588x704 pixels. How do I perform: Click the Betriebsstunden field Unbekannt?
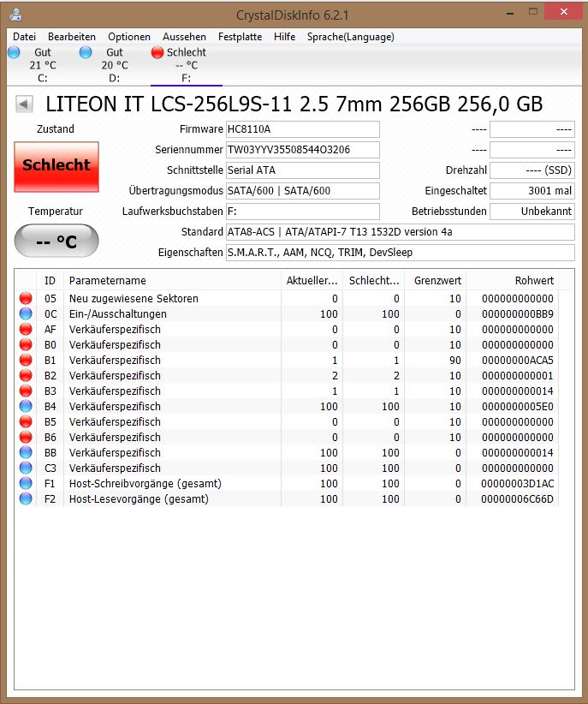tap(532, 212)
